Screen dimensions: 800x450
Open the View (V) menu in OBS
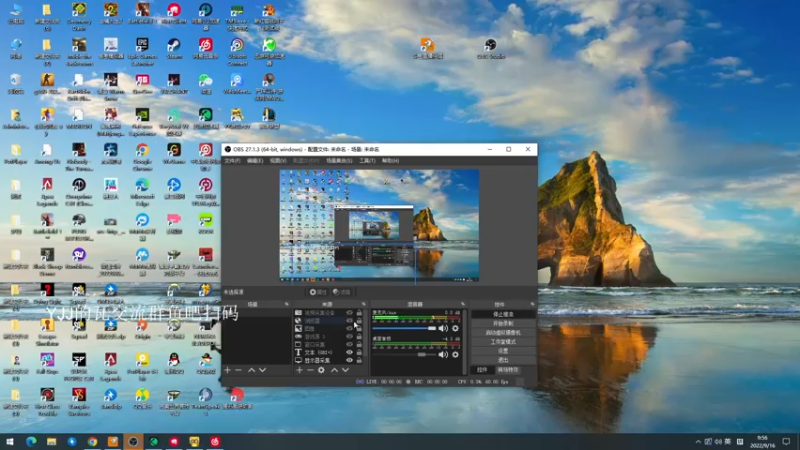pyautogui.click(x=278, y=161)
